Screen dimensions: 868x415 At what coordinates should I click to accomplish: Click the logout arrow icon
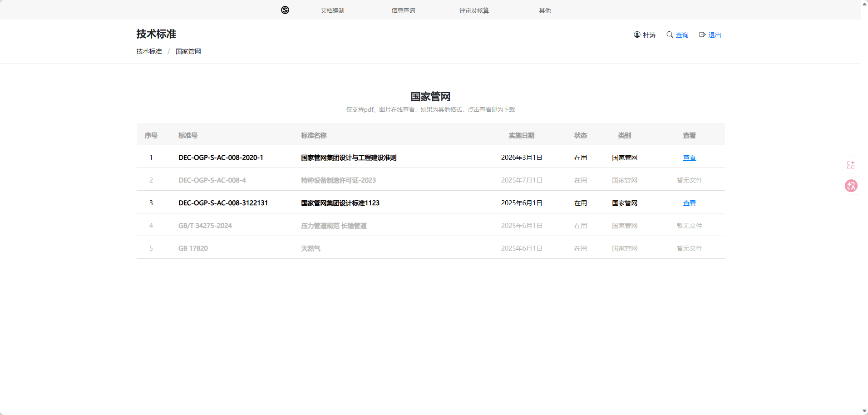point(702,35)
